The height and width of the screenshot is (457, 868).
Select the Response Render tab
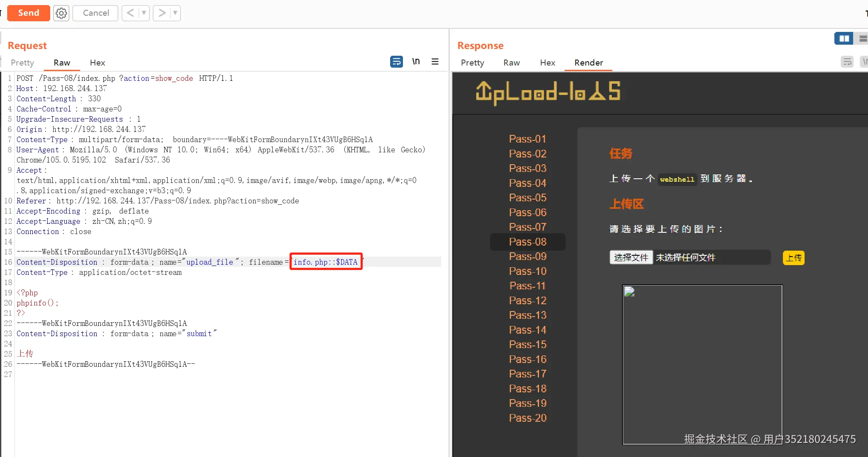point(588,63)
